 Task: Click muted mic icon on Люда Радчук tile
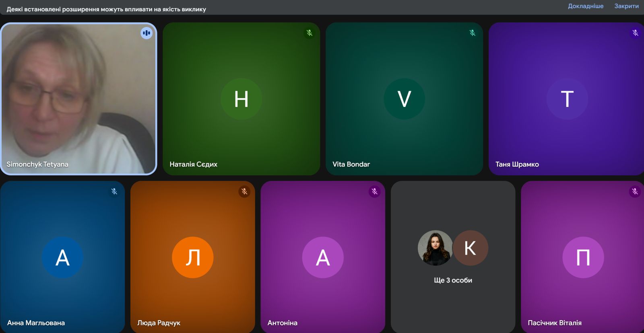click(x=244, y=191)
